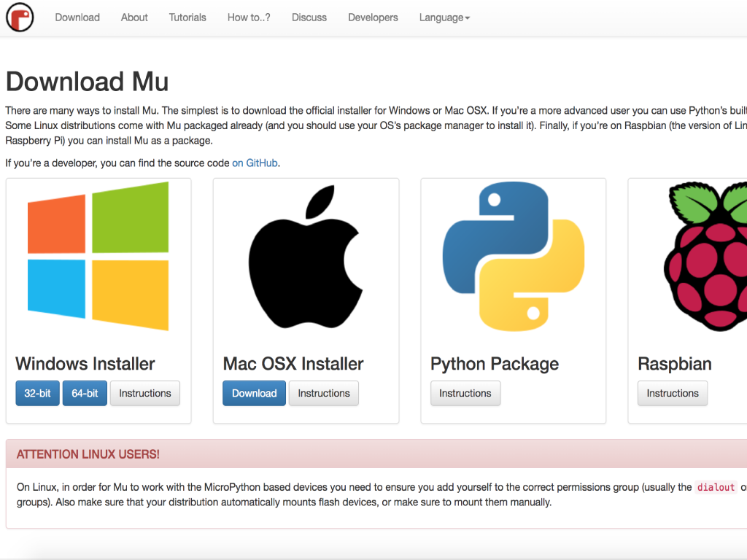Click the Mac OSX Download button
The width and height of the screenshot is (747, 560).
coord(255,393)
